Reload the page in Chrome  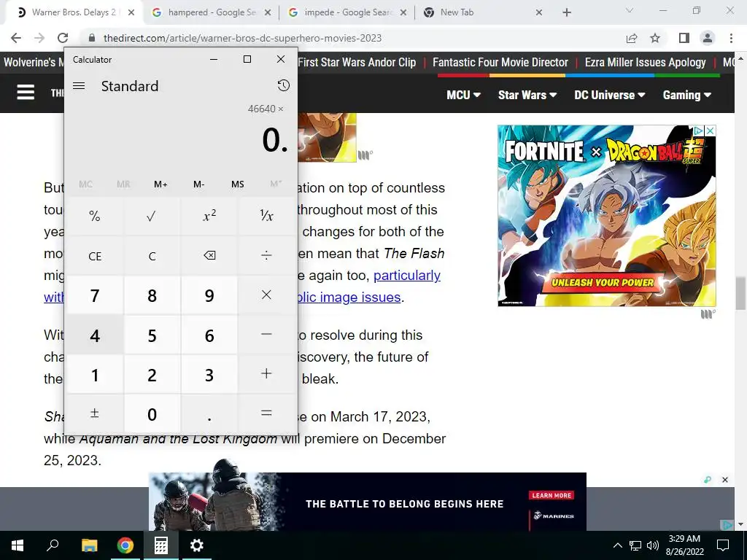pos(63,38)
